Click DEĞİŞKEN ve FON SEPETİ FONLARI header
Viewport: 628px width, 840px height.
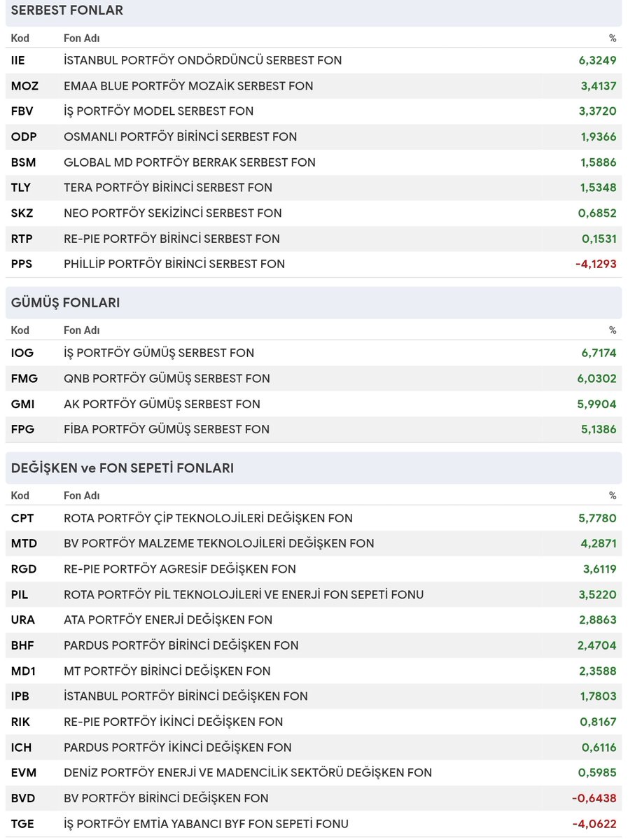tap(123, 468)
